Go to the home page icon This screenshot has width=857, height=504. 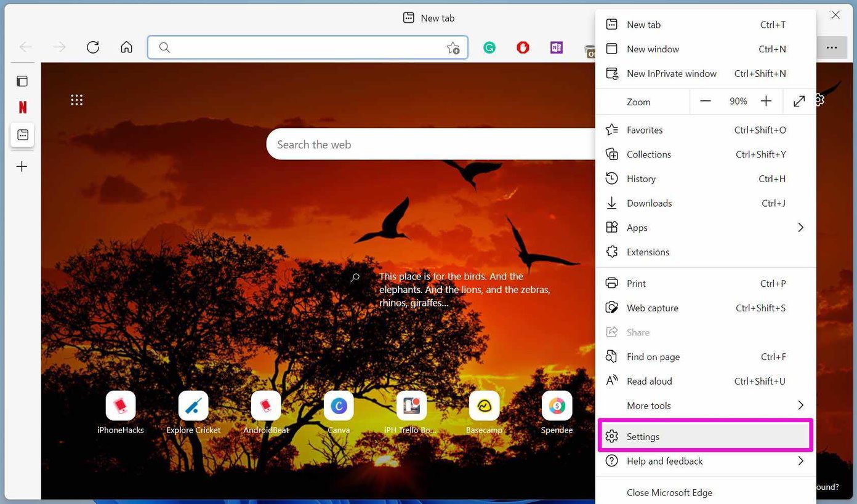coord(126,47)
